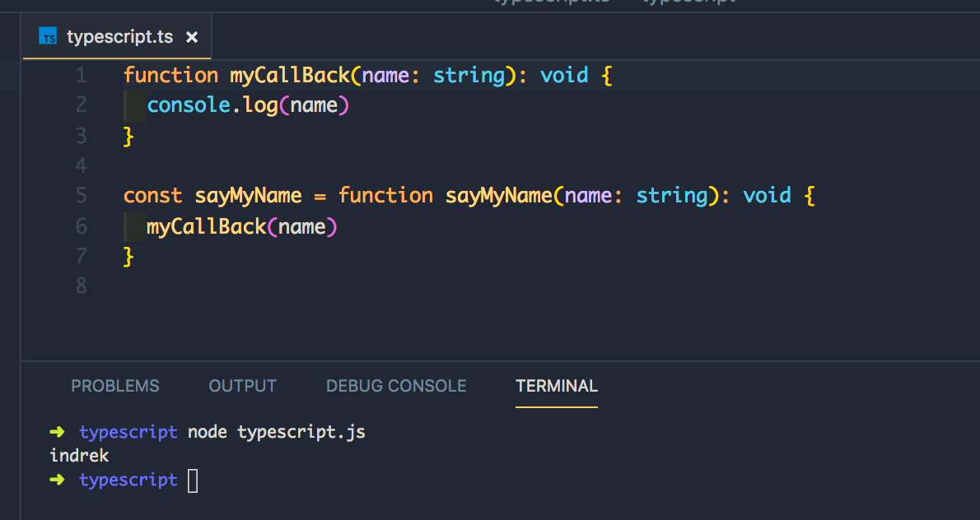Close the typescript.ts editor tab
980x520 pixels.
point(192,38)
